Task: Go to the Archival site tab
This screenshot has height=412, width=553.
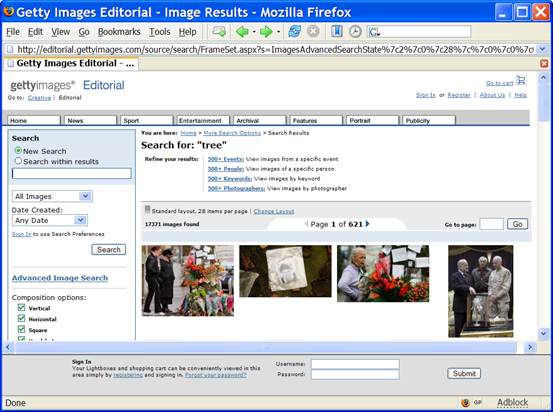Action: (x=259, y=120)
